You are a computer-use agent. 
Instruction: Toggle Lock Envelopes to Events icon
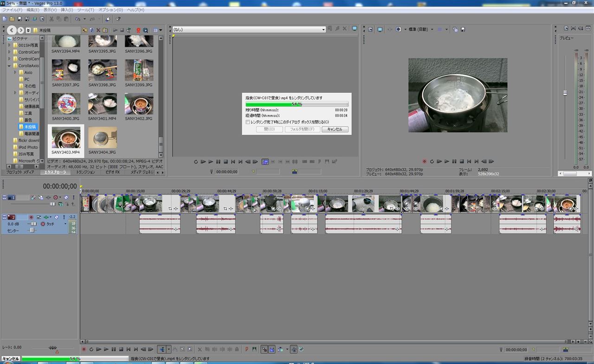[x=294, y=349]
